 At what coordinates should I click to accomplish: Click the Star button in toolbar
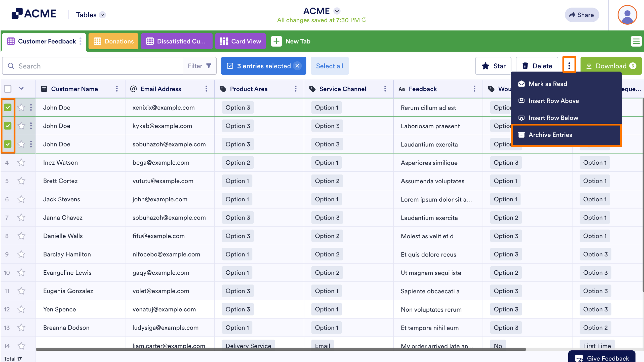[x=493, y=66]
